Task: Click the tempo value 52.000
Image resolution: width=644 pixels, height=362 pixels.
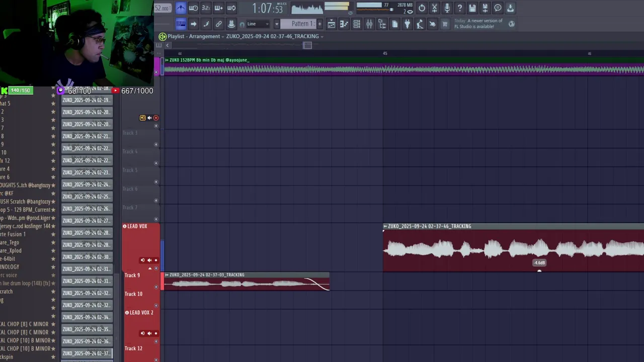Action: pos(163,8)
